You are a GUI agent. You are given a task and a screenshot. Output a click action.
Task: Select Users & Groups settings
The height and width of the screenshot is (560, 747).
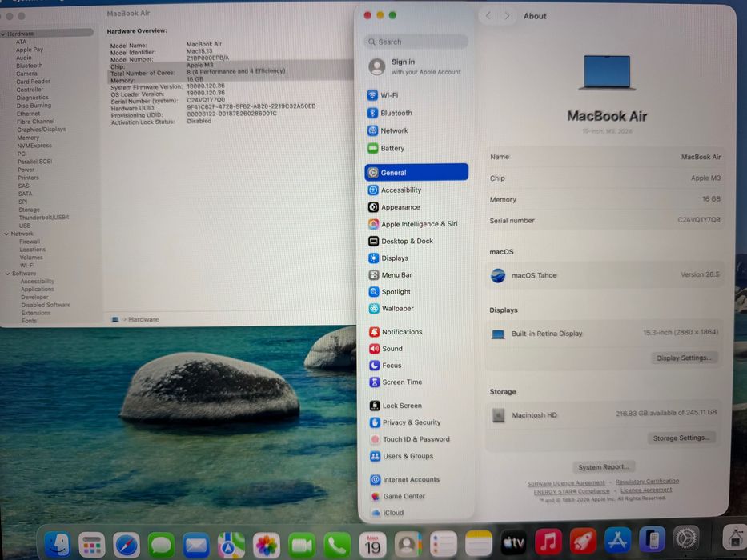417,456
